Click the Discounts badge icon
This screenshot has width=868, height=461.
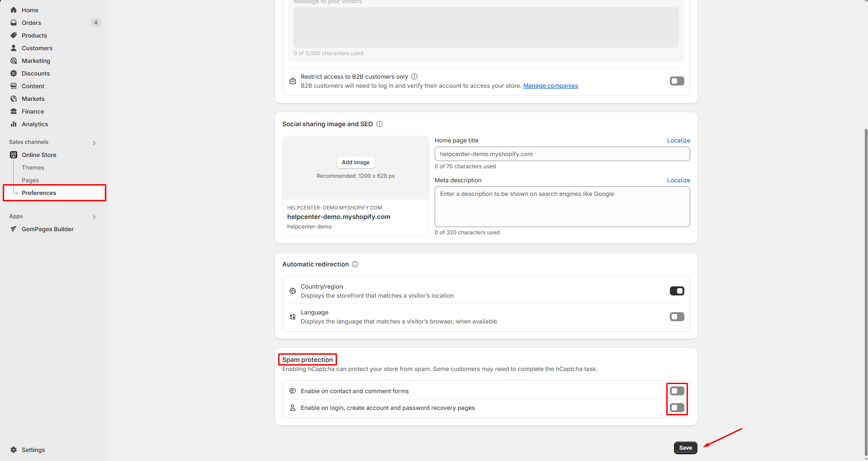(14, 73)
